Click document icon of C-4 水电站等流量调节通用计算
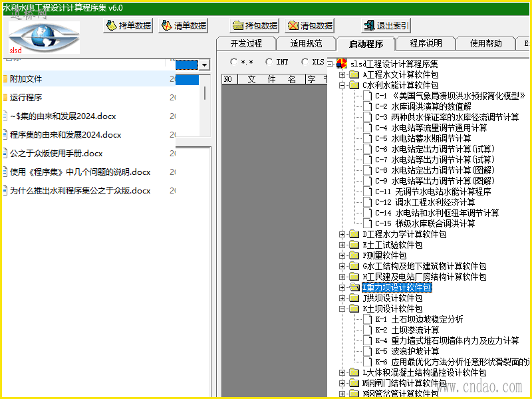 click(x=367, y=128)
